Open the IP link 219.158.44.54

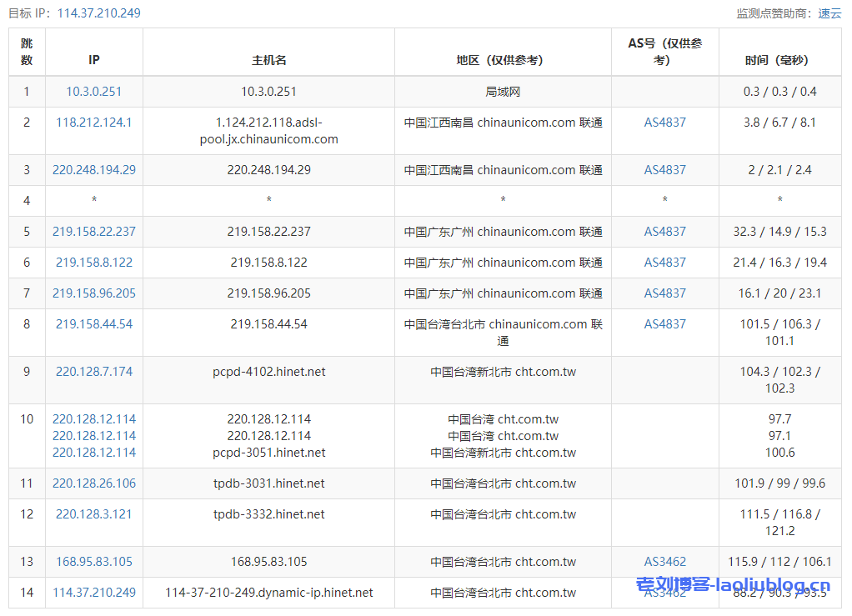93,323
